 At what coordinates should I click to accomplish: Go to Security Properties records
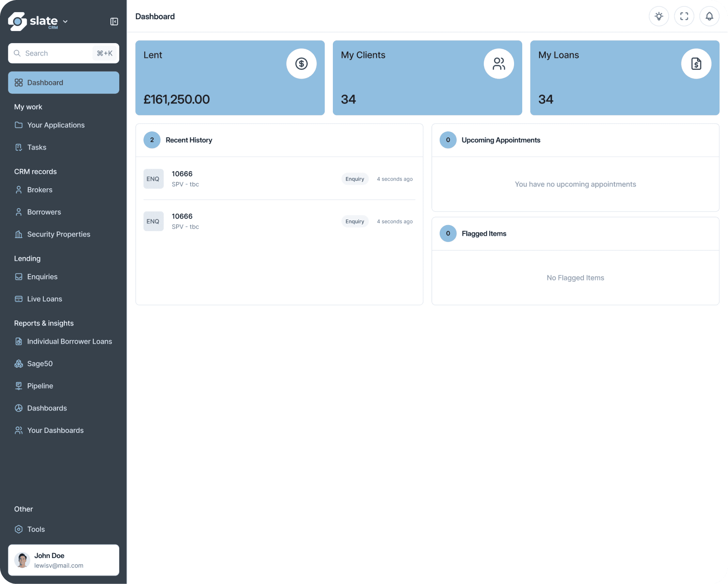[x=58, y=234]
